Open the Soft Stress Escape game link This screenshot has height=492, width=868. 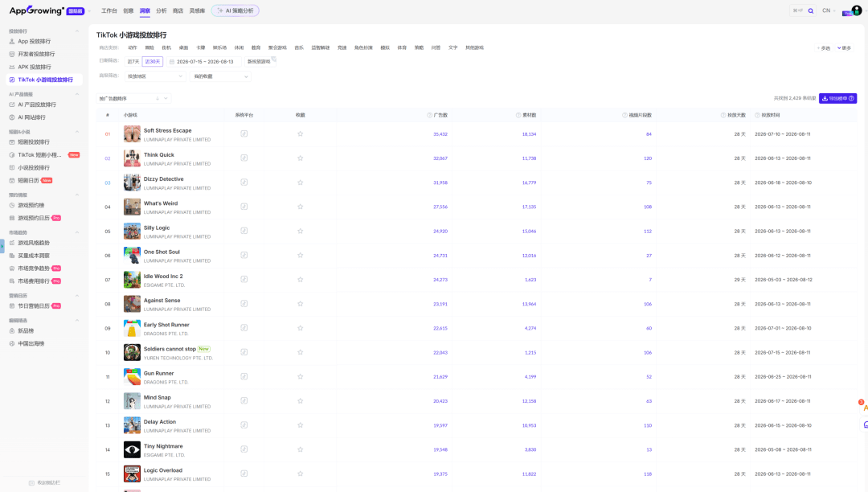(x=168, y=130)
